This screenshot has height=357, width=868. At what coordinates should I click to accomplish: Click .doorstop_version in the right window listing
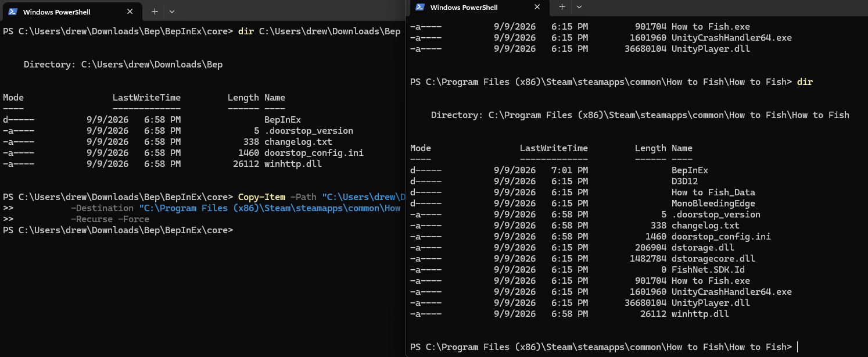click(x=716, y=215)
